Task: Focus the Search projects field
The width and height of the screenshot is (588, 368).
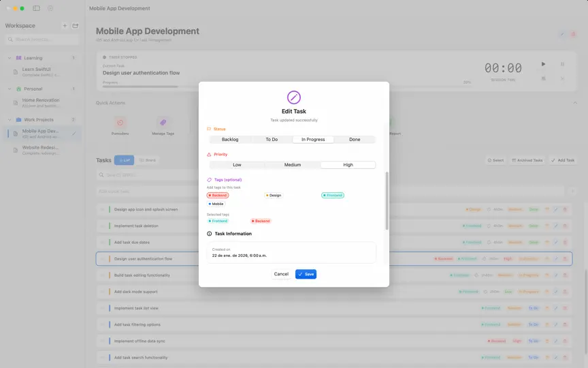Action: point(42,40)
